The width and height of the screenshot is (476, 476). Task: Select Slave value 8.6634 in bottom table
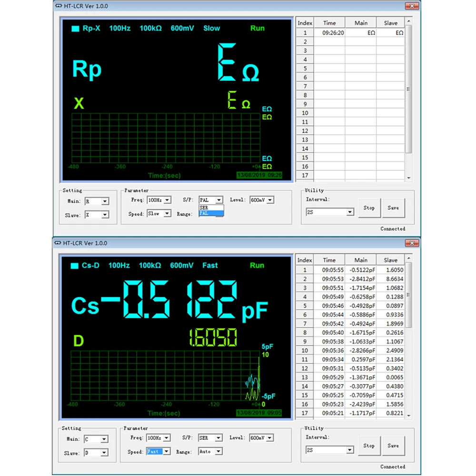(390, 278)
